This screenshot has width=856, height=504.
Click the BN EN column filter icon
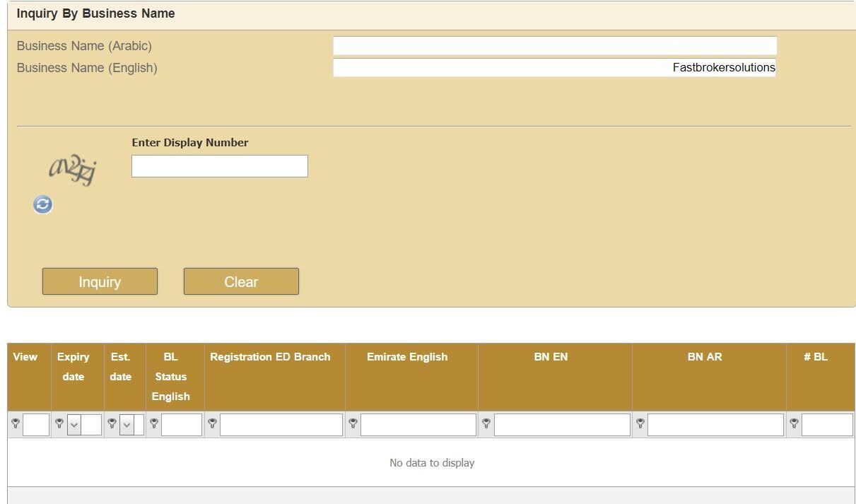(486, 424)
